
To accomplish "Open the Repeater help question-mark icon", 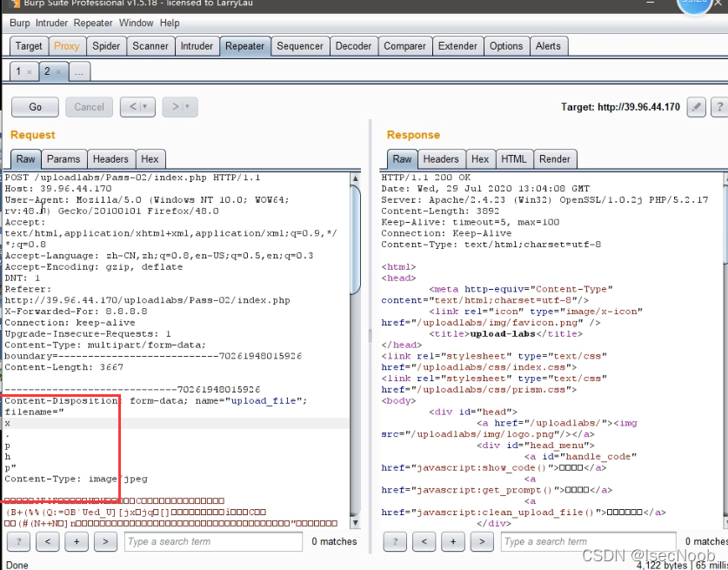I will coord(719,107).
